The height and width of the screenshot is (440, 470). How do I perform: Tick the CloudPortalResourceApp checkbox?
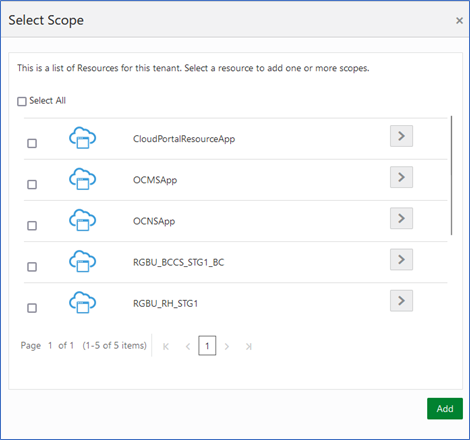pyautogui.click(x=32, y=143)
